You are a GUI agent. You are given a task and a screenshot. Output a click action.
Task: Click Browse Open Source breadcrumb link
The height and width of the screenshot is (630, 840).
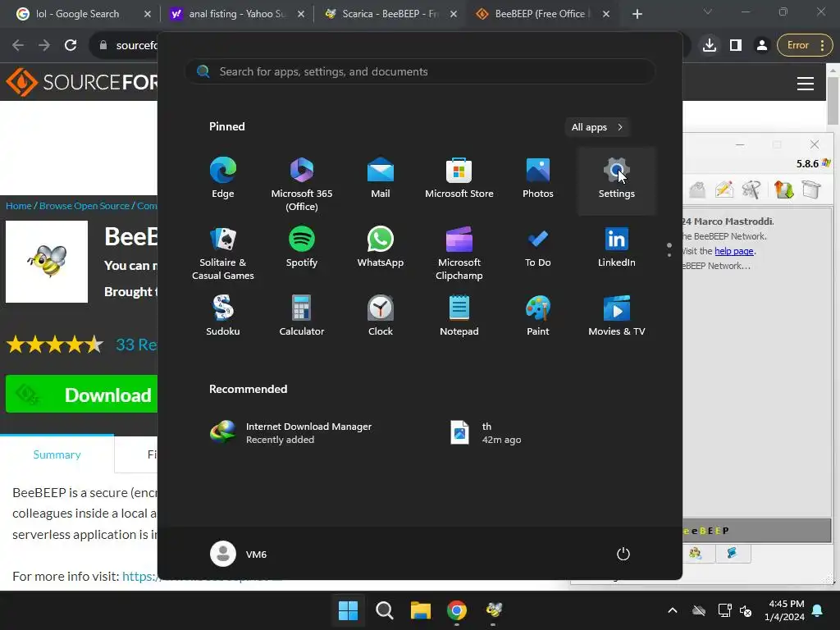[84, 206]
